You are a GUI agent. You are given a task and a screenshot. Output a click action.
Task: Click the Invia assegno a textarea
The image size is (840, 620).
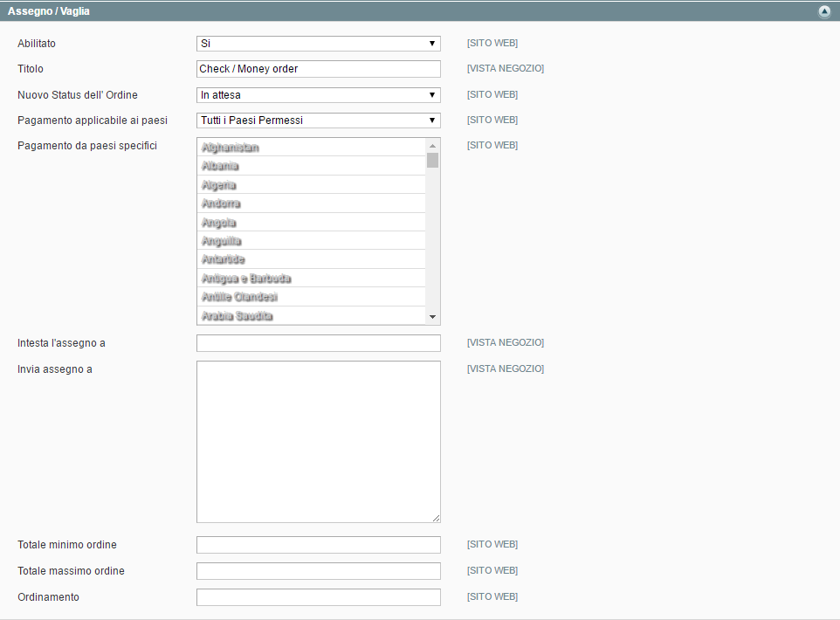coord(318,441)
